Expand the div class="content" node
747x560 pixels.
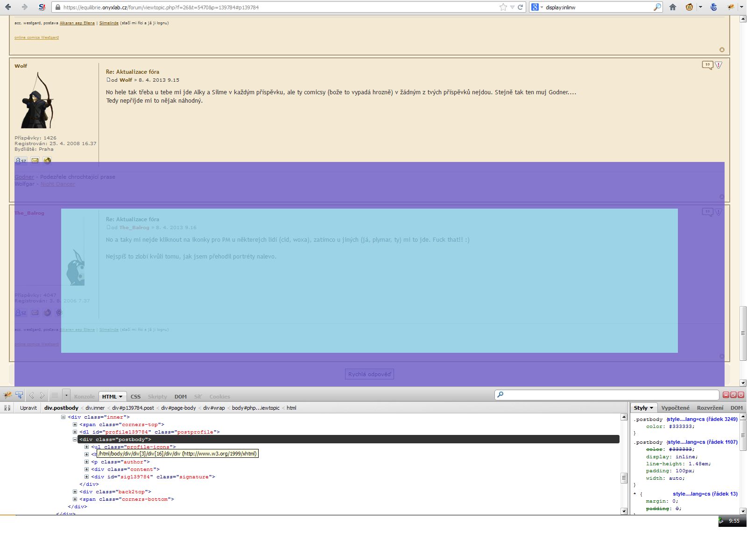tap(86, 469)
